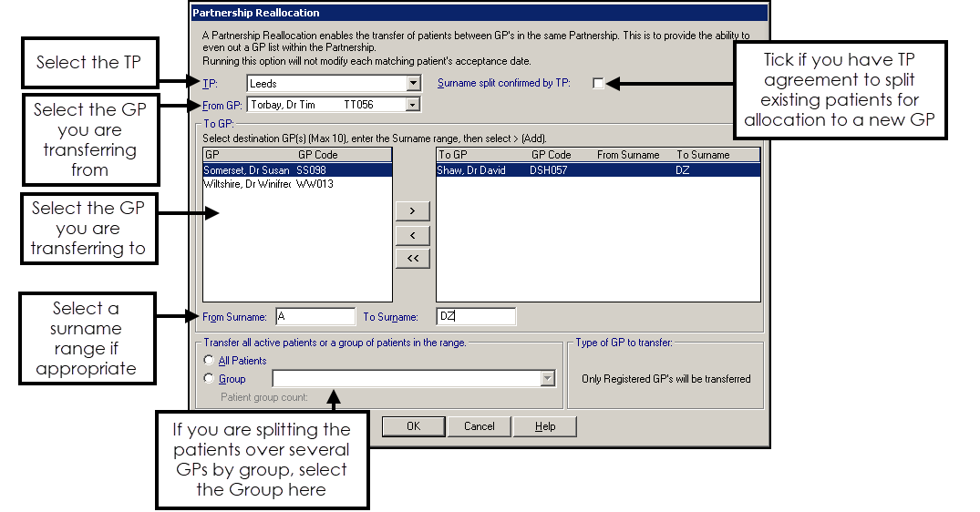Expand the From GP dropdown list

coord(413,105)
